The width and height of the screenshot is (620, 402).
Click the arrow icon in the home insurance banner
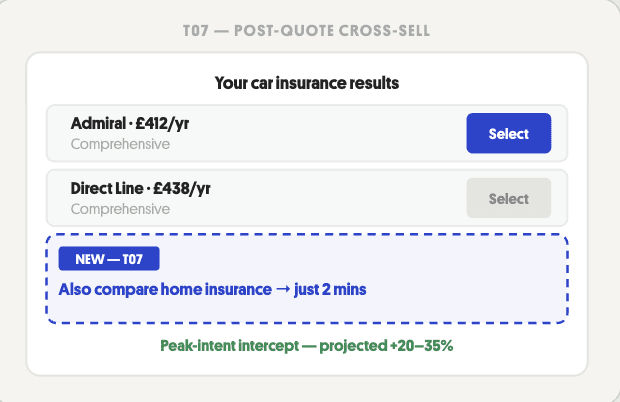tap(283, 289)
